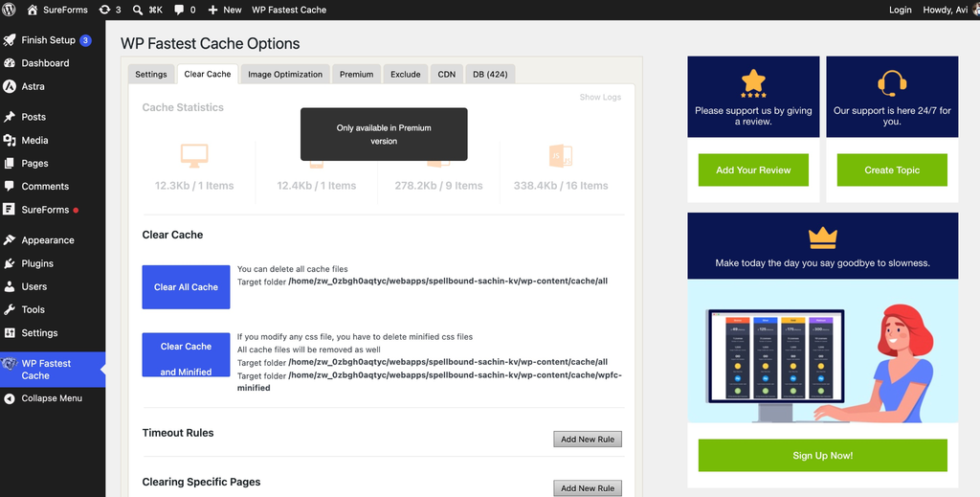This screenshot has height=497, width=980.
Task: Click the 12.3Kb / 1 Items statistic
Action: [x=194, y=186]
